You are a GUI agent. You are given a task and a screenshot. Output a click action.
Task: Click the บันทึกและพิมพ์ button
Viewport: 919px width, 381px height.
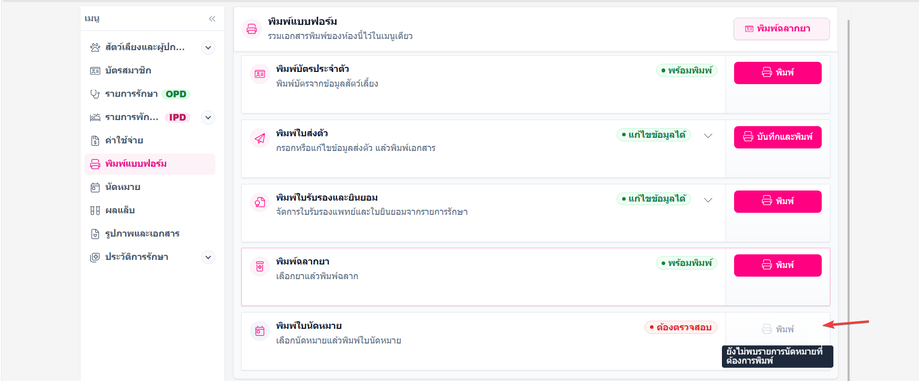(778, 137)
